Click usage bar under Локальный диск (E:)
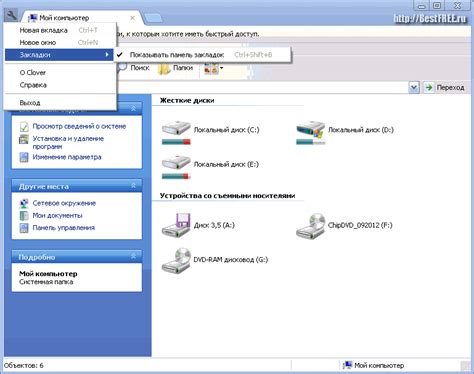The height and width of the screenshot is (374, 474). tap(176, 176)
